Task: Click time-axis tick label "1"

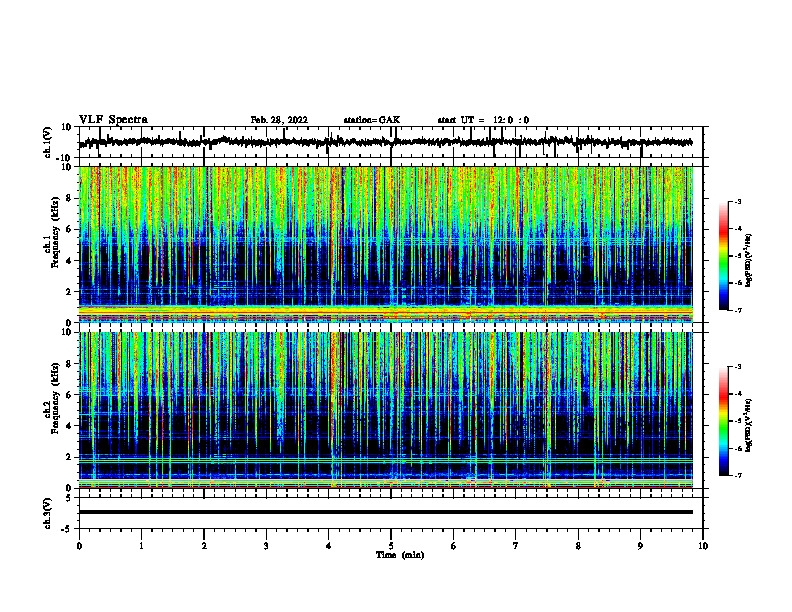Action: tap(141, 546)
